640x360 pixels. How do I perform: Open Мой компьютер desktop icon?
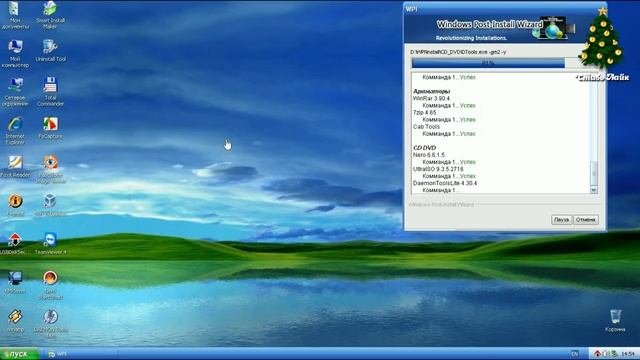click(15, 53)
